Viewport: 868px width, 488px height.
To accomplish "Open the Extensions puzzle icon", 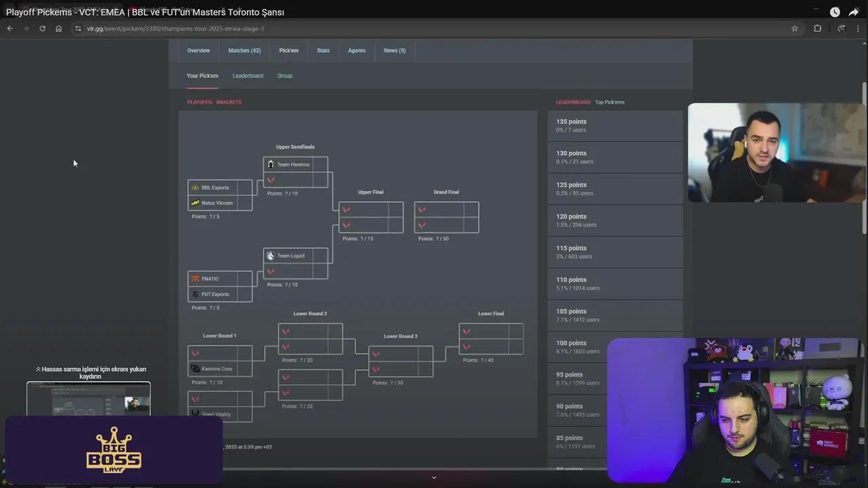I will (817, 28).
